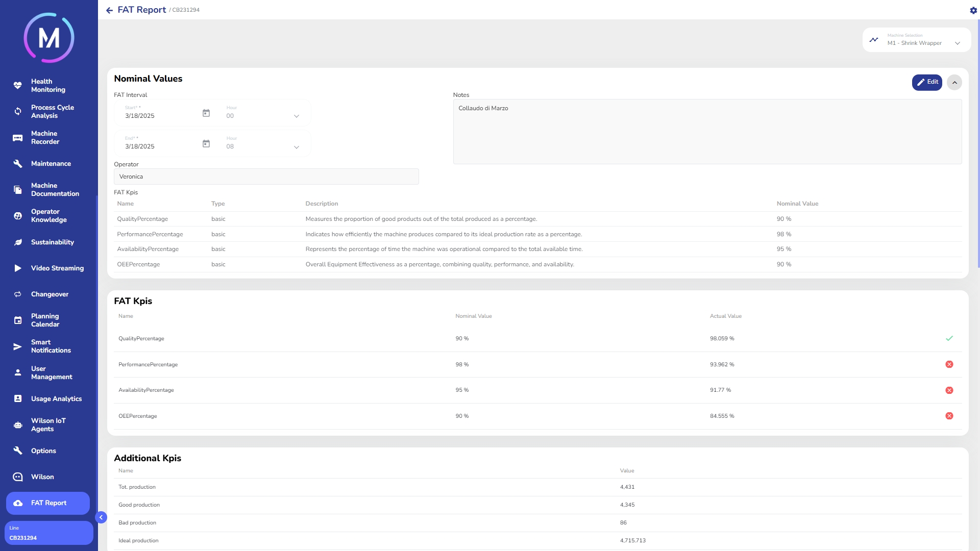Collapse the Nominal Values panel
This screenshot has width=980, height=551.
coord(954,83)
